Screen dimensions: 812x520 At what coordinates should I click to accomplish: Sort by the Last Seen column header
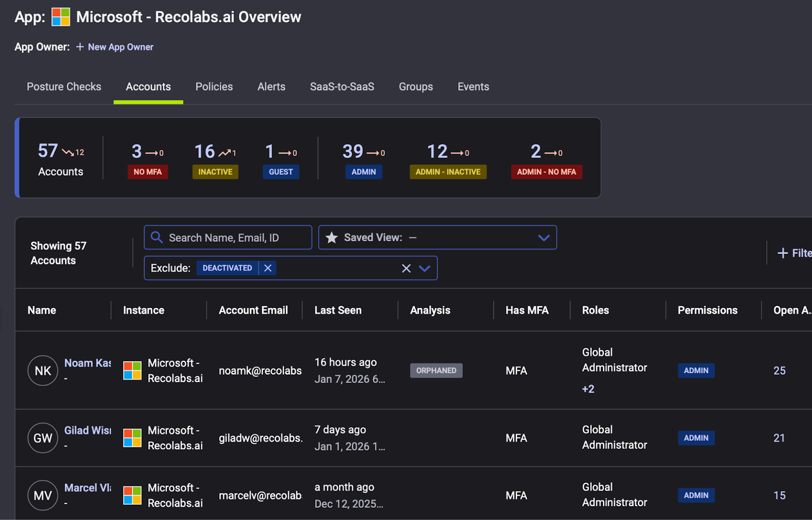pos(338,310)
